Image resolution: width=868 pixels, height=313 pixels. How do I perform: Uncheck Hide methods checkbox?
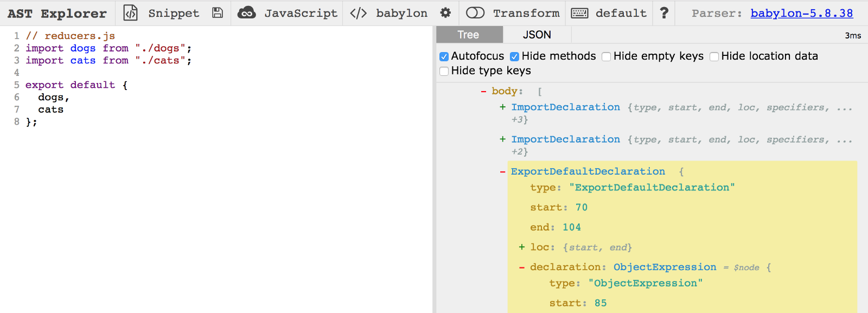(x=515, y=56)
